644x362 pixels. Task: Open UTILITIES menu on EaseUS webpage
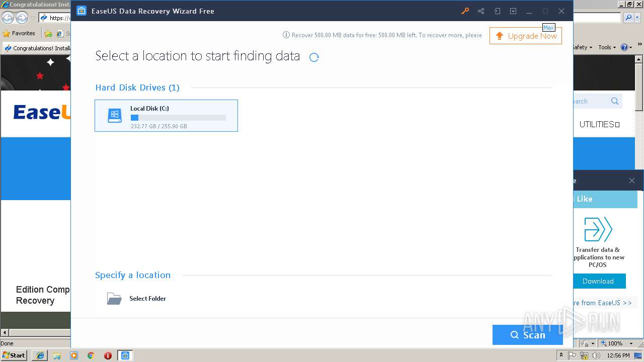[x=599, y=124]
